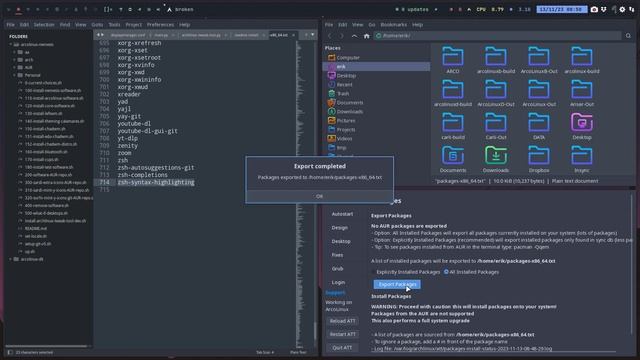Select erik in Places sidebar
The height and width of the screenshot is (360, 640).
click(376, 67)
